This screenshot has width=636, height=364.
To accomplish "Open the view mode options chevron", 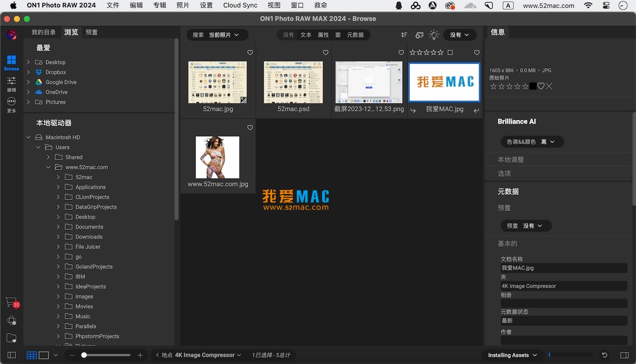I will 56,355.
